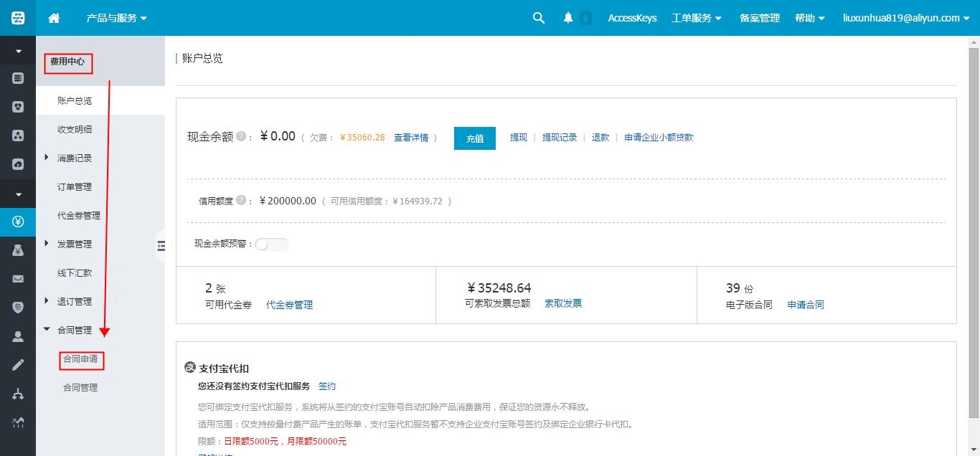980x456 pixels.
Task: Collapse the sidebar menu with handle icon
Action: 161,246
